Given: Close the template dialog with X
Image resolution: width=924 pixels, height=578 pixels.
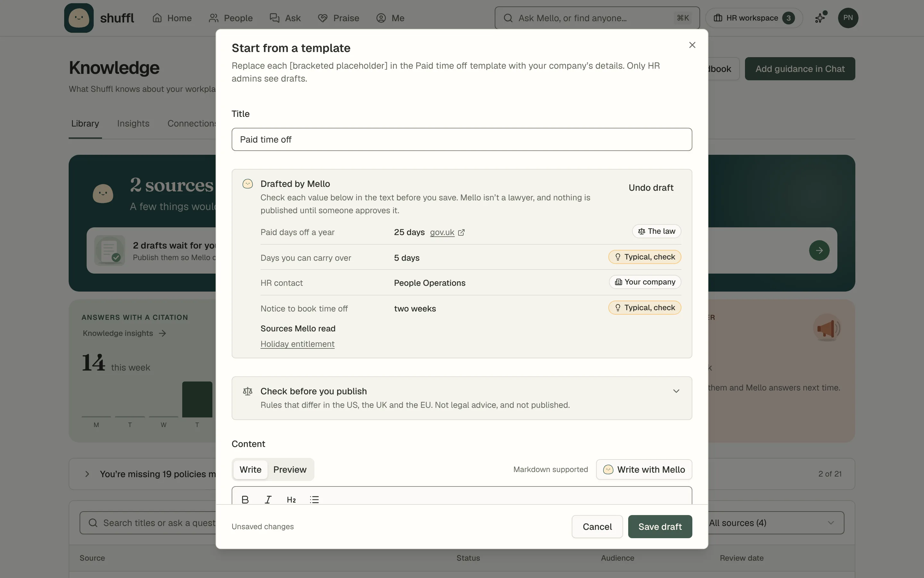Looking at the screenshot, I should click(x=692, y=45).
